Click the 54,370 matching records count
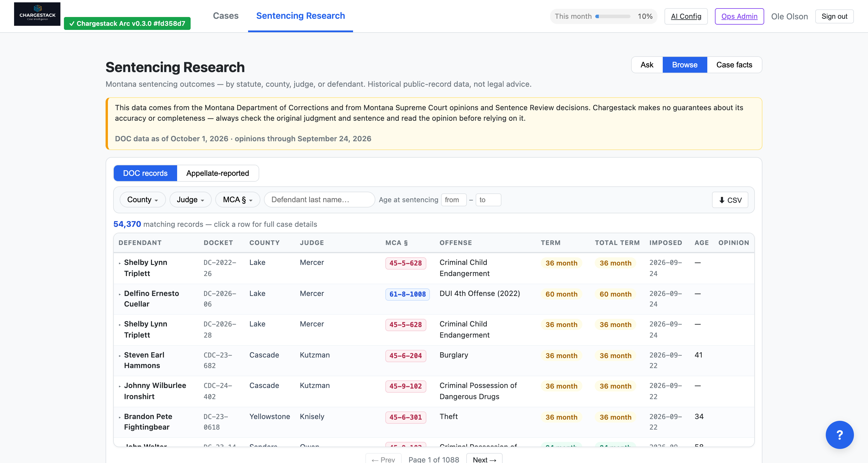The image size is (868, 463). point(127,224)
